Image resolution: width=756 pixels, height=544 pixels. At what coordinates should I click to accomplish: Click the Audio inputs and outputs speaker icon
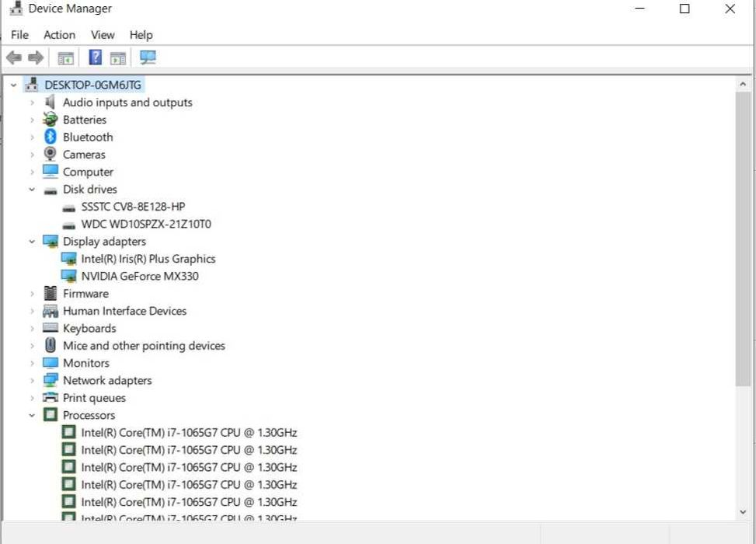click(51, 103)
